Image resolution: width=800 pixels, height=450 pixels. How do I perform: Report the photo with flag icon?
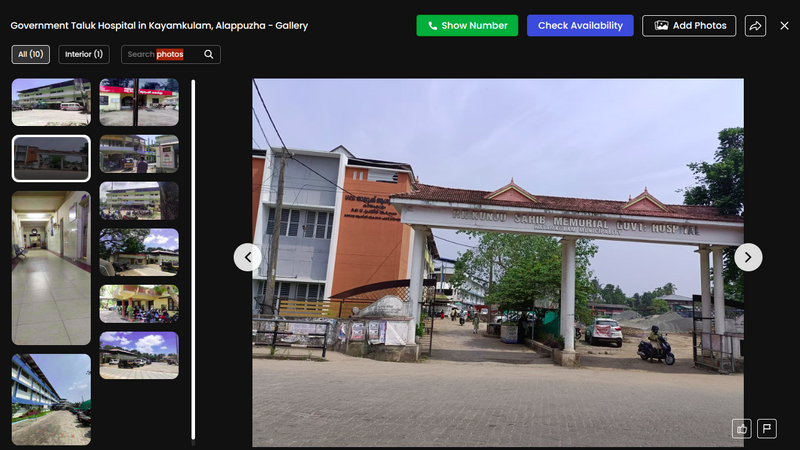coord(767,429)
